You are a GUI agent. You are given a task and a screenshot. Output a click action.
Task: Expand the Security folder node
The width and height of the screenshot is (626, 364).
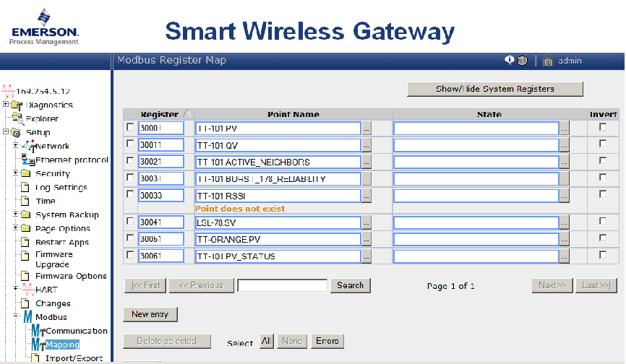(15, 173)
